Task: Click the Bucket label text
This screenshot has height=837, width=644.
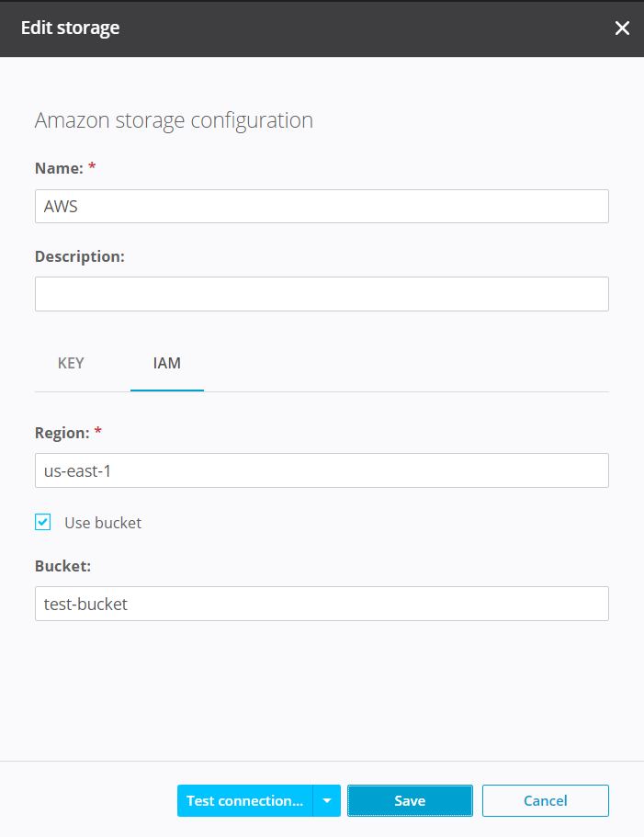Action: [62, 566]
